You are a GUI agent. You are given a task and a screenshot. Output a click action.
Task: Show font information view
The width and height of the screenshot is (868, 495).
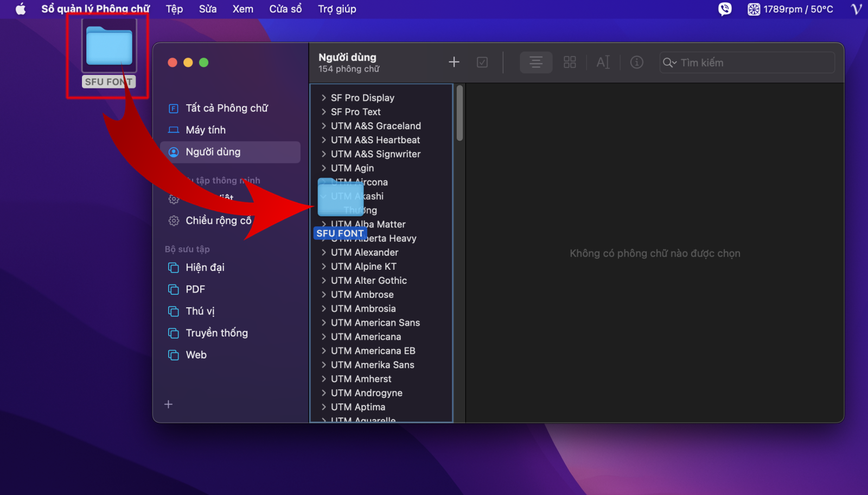[637, 62]
